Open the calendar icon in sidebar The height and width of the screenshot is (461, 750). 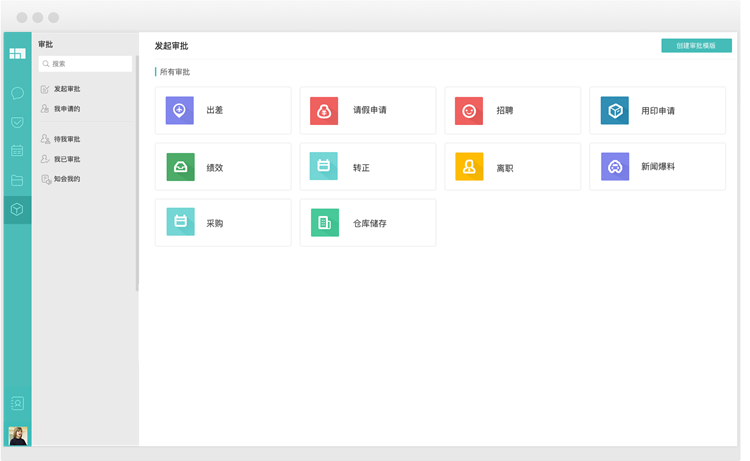(17, 151)
